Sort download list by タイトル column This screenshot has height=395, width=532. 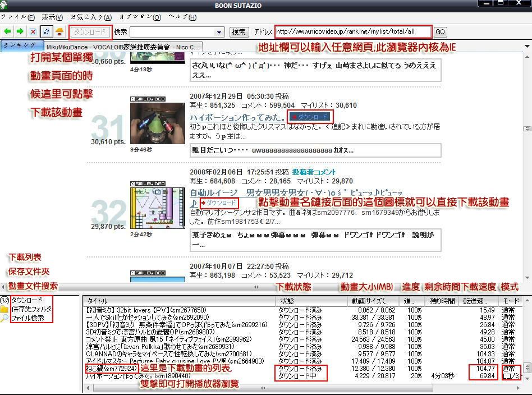[180, 301]
